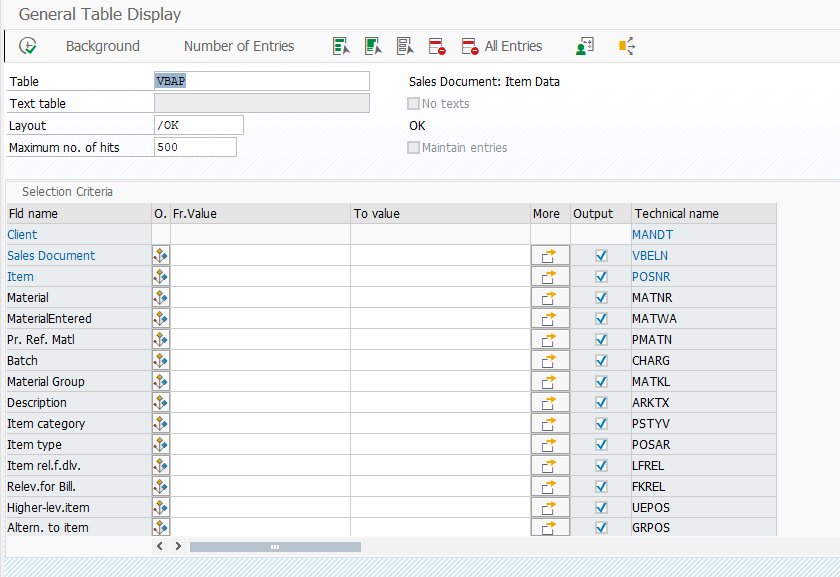Click the deselect all fields toolbar icon
Image resolution: width=840 pixels, height=577 pixels.
tap(372, 45)
